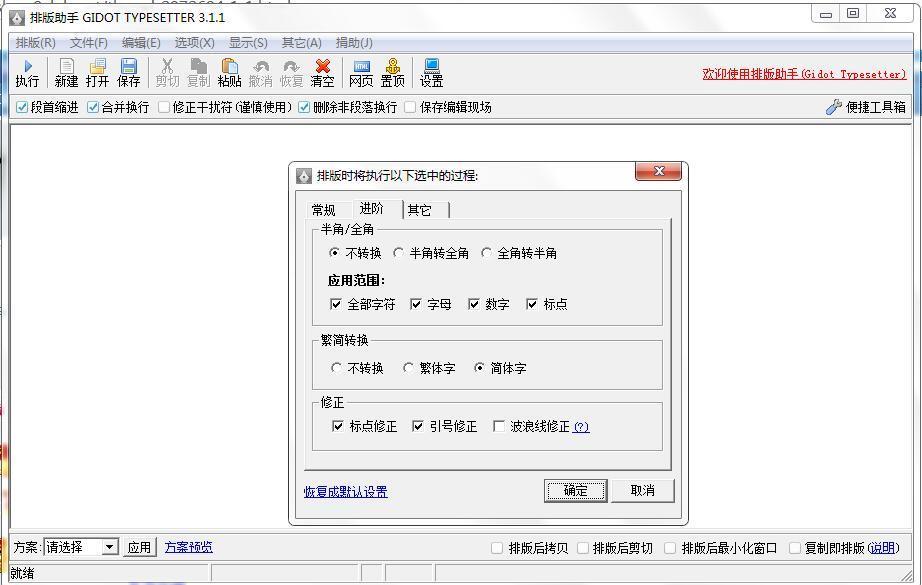Screen dimensions: 922x585
Task: Click the 取消 button
Action: 643,490
